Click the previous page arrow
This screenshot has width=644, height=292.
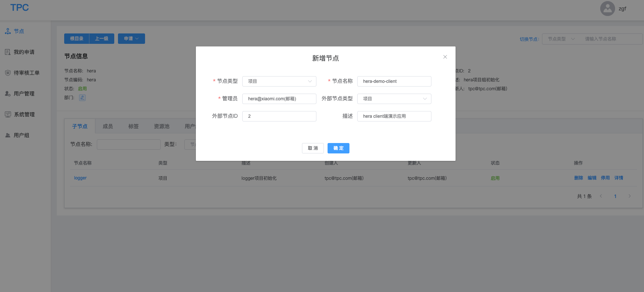tap(601, 196)
